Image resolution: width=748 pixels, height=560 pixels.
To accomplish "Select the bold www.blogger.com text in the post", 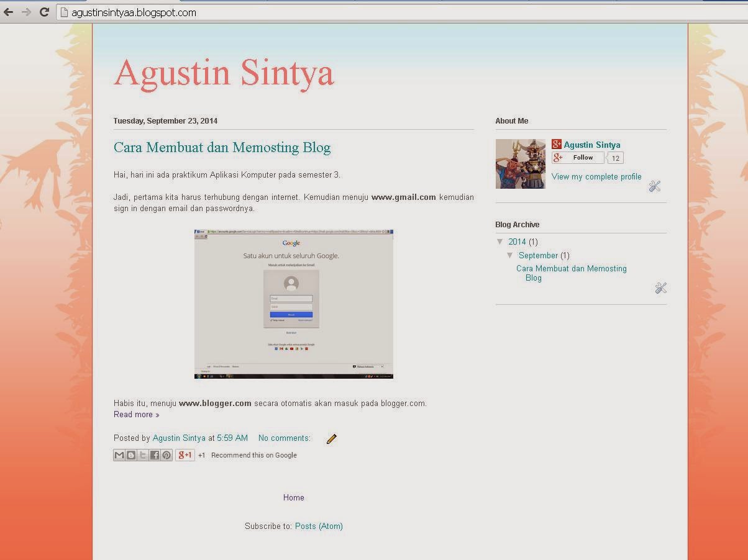I will pyautogui.click(x=215, y=404).
